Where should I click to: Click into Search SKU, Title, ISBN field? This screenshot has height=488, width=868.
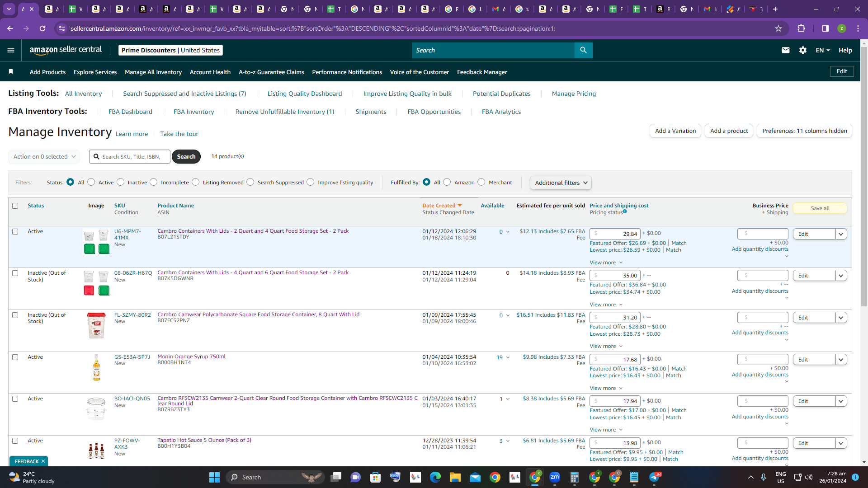pos(130,156)
